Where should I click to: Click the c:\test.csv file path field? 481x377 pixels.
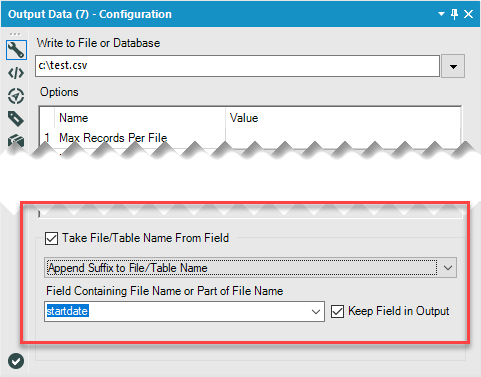pos(237,66)
